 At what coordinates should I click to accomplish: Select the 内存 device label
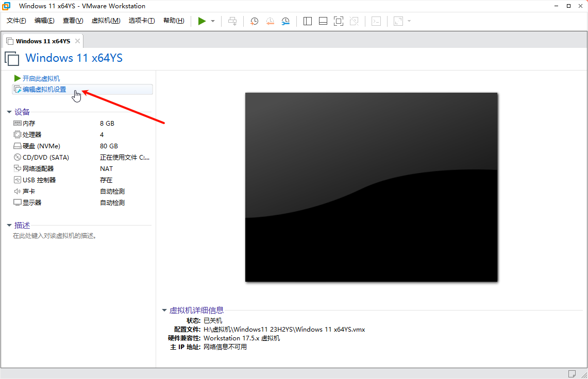(x=29, y=124)
